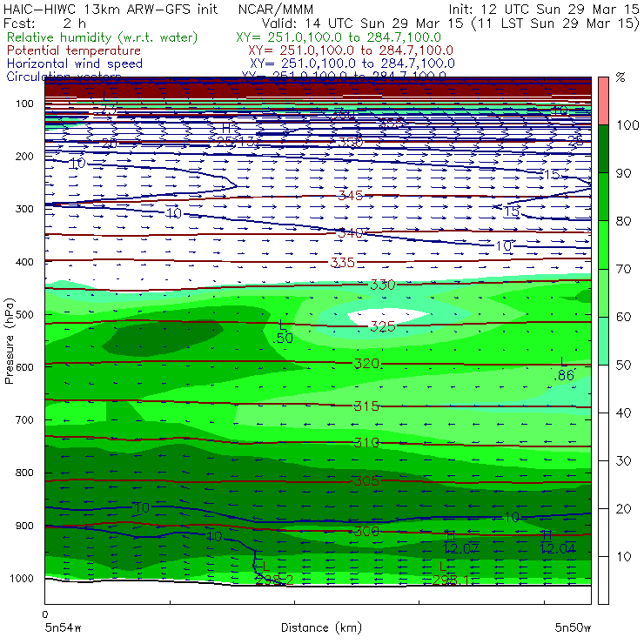Click the '500' pressure axis tick label
Viewport: 644px width, 644px height.
click(x=24, y=314)
